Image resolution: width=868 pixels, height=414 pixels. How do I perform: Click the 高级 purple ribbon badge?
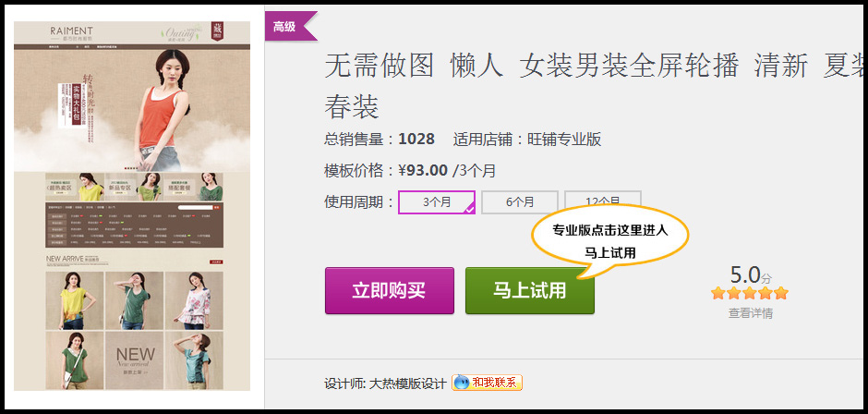(x=290, y=26)
